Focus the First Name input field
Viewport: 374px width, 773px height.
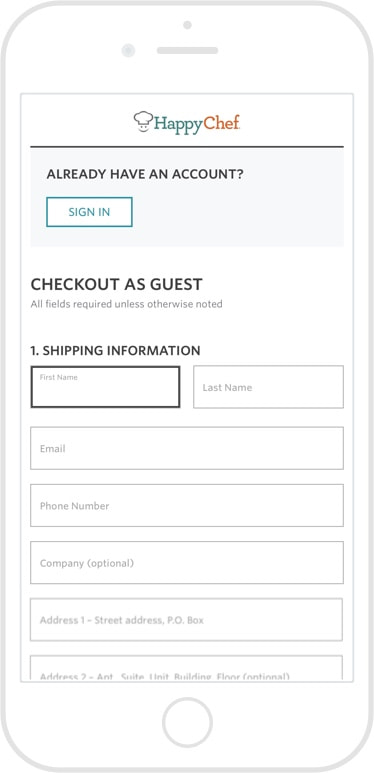click(x=105, y=387)
